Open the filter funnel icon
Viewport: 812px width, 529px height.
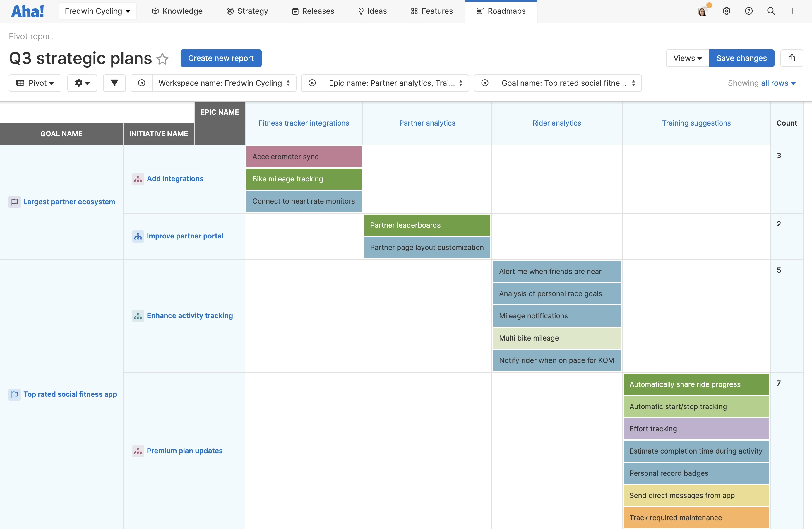[x=114, y=83]
